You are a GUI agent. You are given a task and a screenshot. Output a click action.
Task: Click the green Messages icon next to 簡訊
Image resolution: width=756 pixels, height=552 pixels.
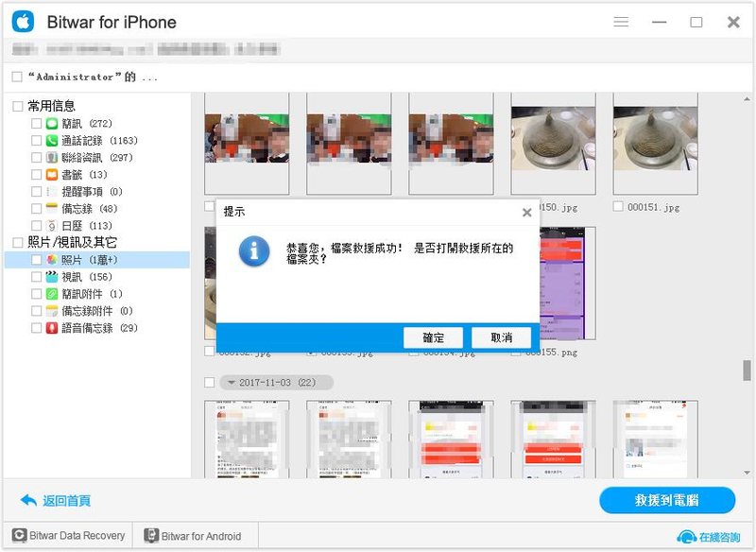point(52,124)
